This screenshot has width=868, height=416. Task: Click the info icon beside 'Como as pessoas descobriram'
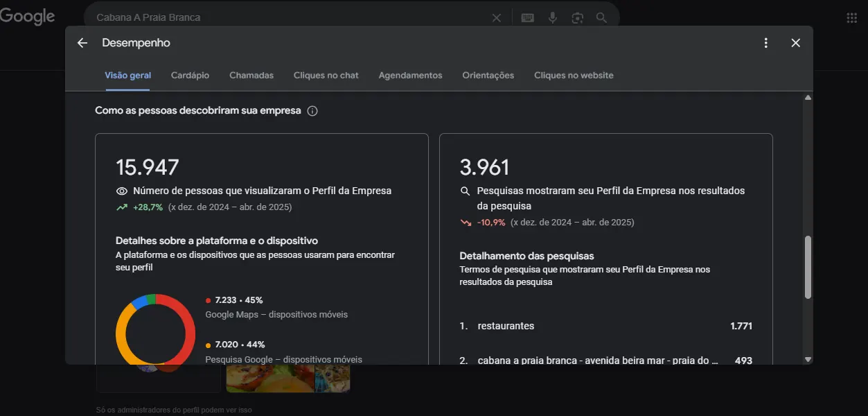(312, 111)
